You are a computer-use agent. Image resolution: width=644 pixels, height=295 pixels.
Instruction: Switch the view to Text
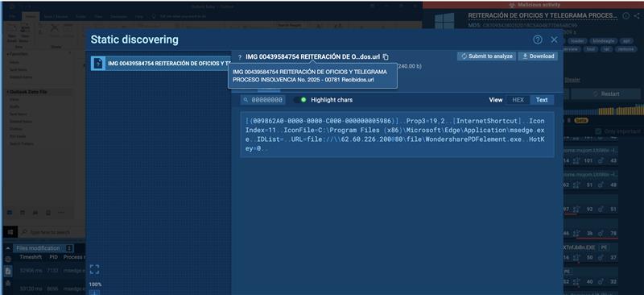pos(542,100)
